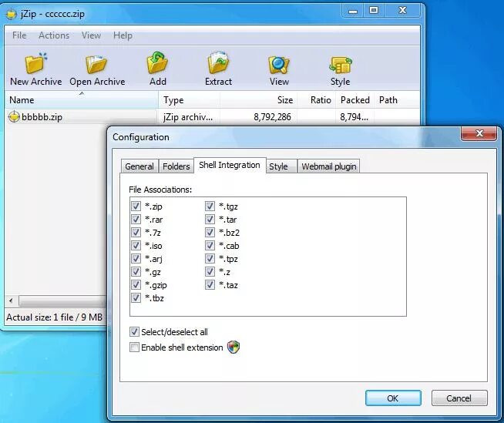Open the Help menu
This screenshot has width=504, height=423.
click(x=123, y=35)
